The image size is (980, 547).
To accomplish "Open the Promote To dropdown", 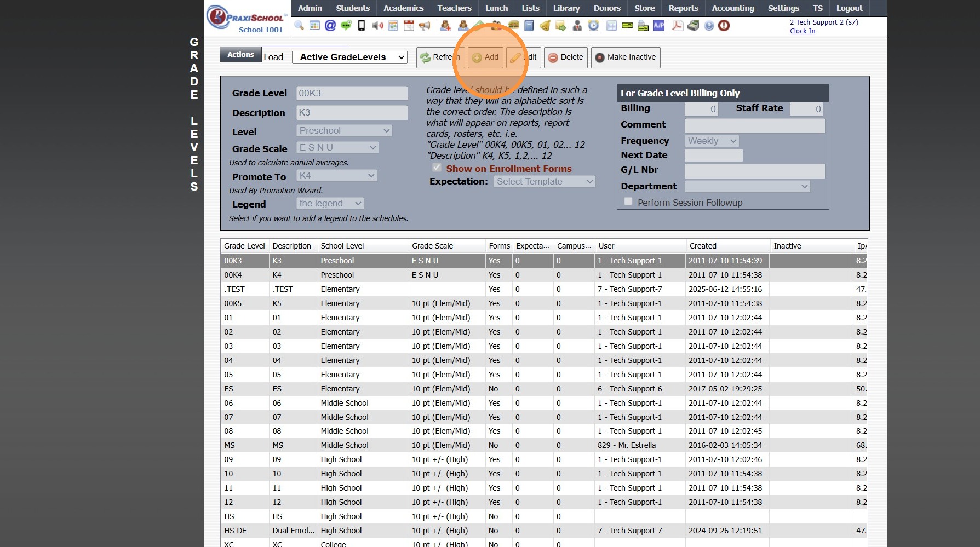I will coord(336,176).
